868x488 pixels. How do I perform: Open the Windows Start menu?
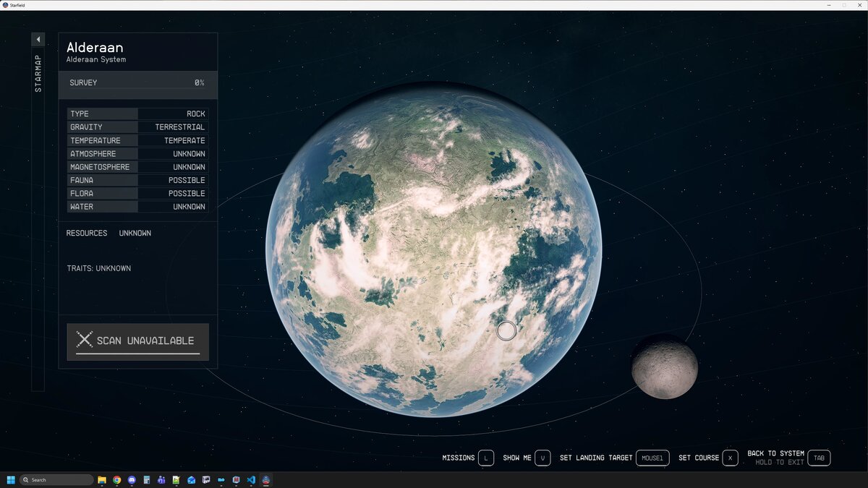(11, 480)
